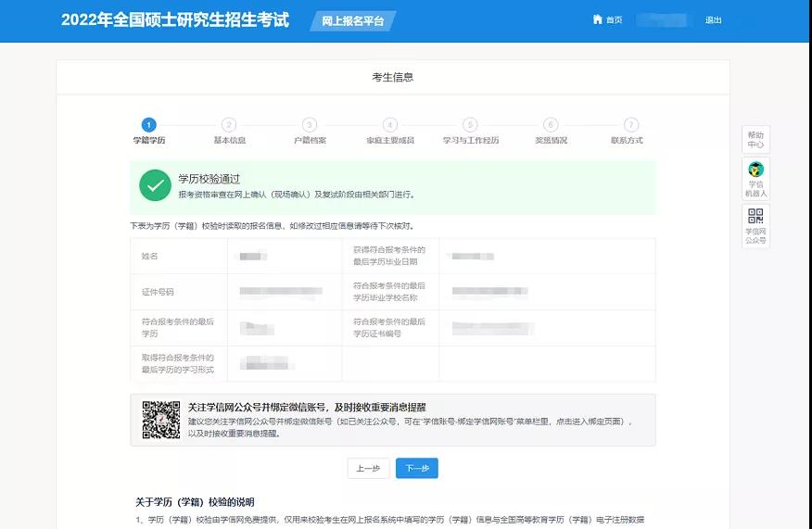Click the 学信机器人 avatar icon
This screenshot has width=812, height=529.
tap(755, 170)
